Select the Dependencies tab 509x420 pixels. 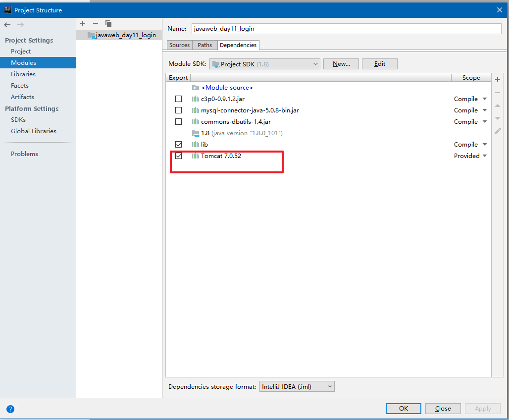(x=238, y=45)
